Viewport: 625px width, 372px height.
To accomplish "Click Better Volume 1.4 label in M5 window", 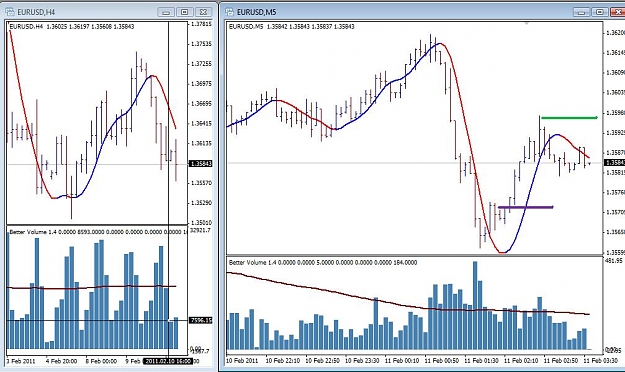I will point(253,262).
